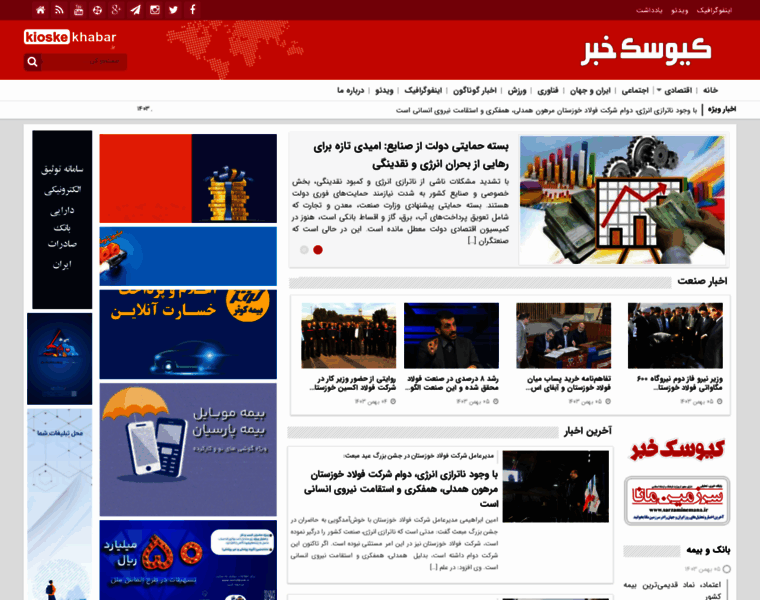The image size is (760, 600).
Task: Open the Google Plus icon
Action: point(116,10)
